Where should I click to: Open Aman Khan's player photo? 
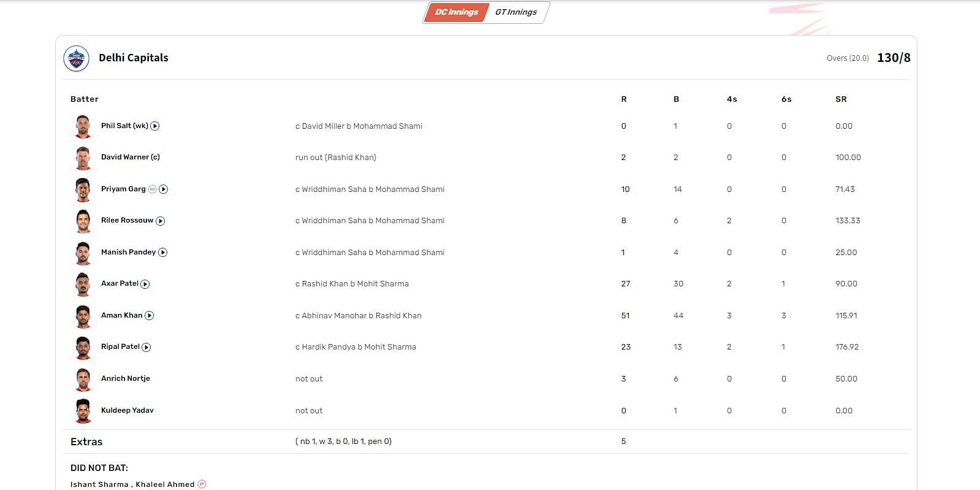point(83,316)
